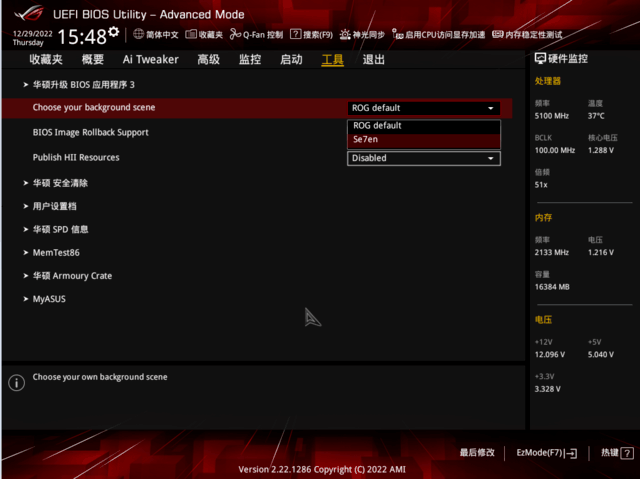
Task: Launch 内存稳定性测试 memory test
Action: pos(527,34)
